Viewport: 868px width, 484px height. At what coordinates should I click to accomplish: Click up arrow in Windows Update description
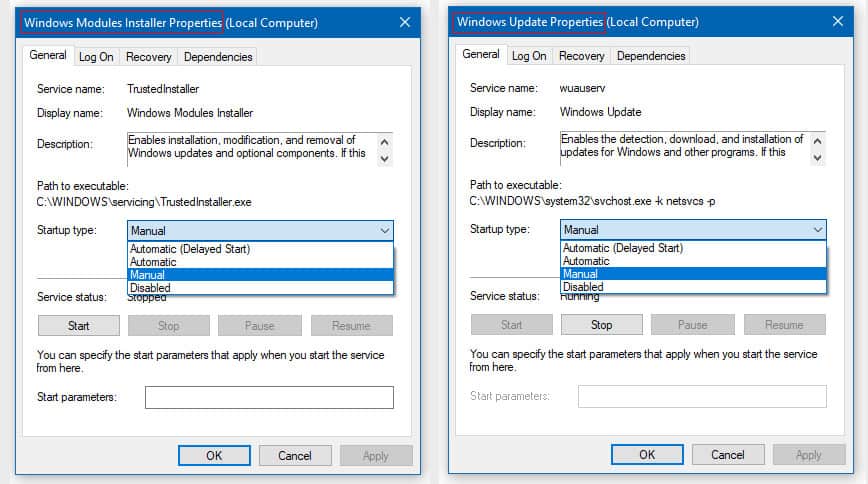click(817, 141)
